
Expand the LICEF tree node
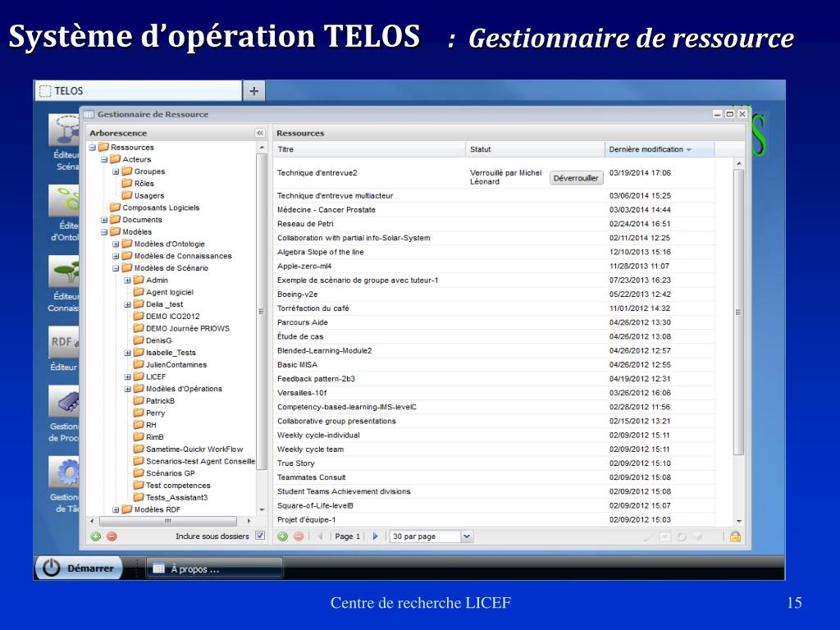(x=127, y=377)
